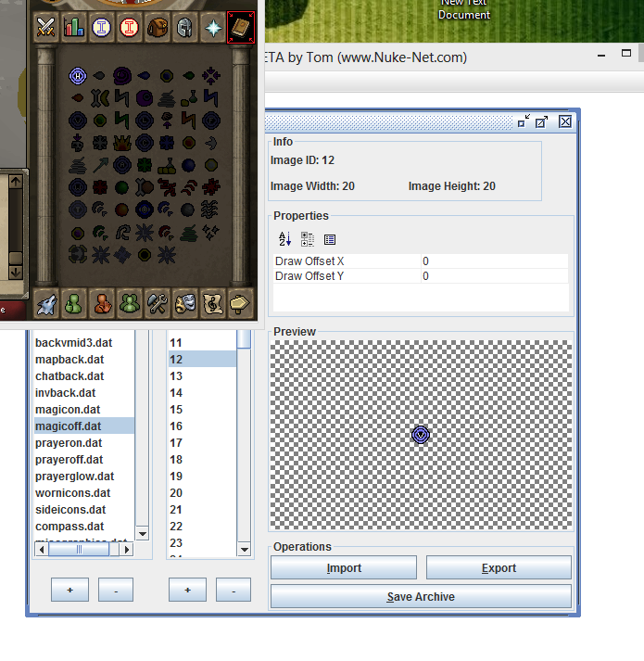Open the New Text Document desktop icon
644x661 pixels.
(464, 9)
